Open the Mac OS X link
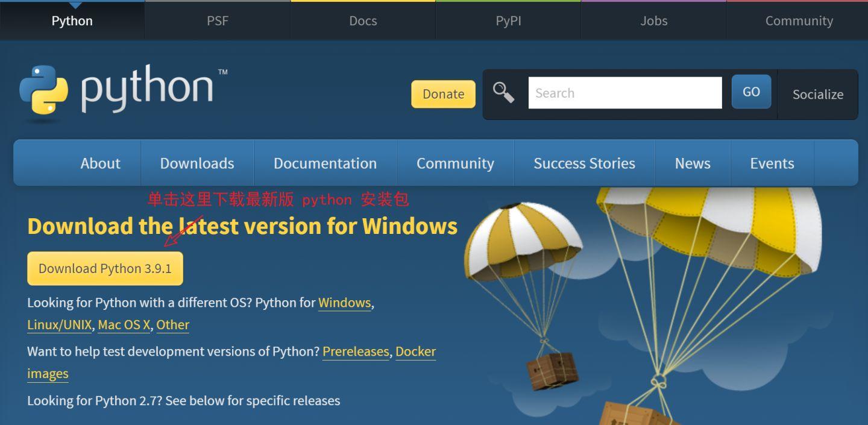The height and width of the screenshot is (425, 868). [x=124, y=325]
